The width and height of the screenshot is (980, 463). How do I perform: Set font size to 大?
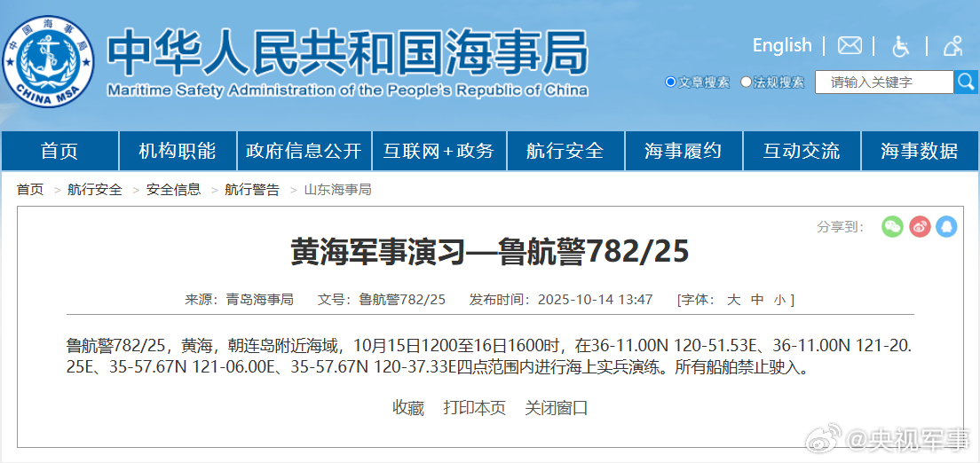(x=734, y=300)
